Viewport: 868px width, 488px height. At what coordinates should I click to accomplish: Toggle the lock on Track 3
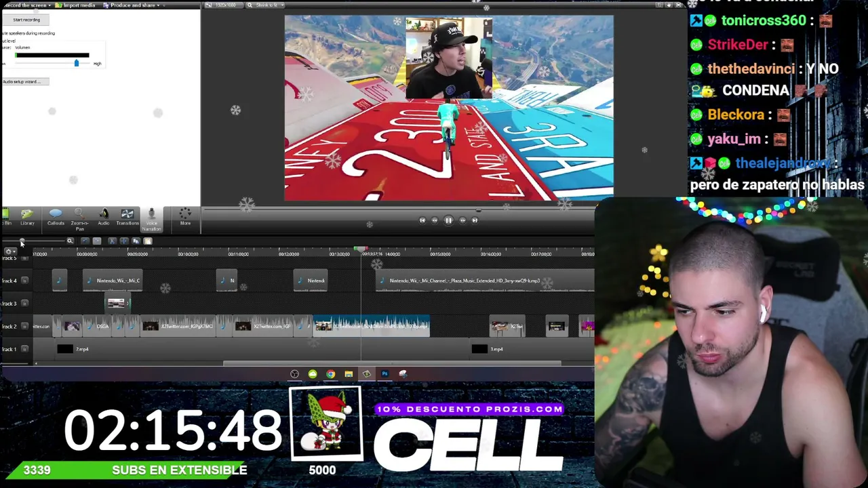tap(25, 304)
